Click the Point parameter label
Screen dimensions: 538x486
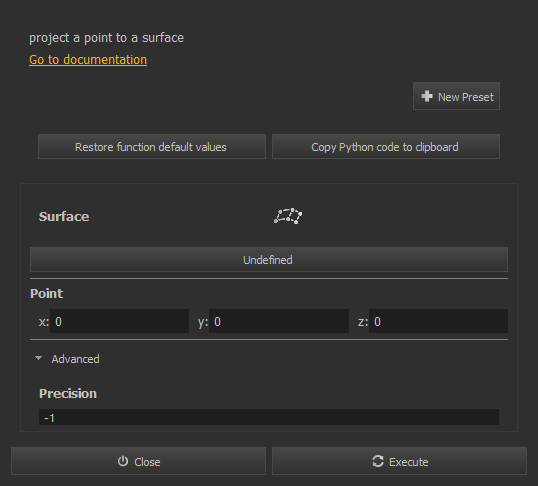tap(46, 293)
